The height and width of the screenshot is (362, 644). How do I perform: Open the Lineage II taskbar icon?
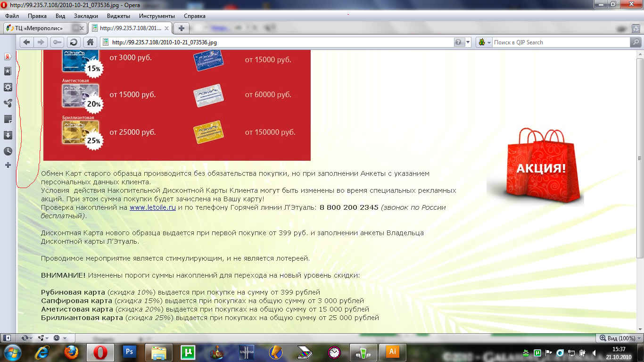tap(247, 352)
